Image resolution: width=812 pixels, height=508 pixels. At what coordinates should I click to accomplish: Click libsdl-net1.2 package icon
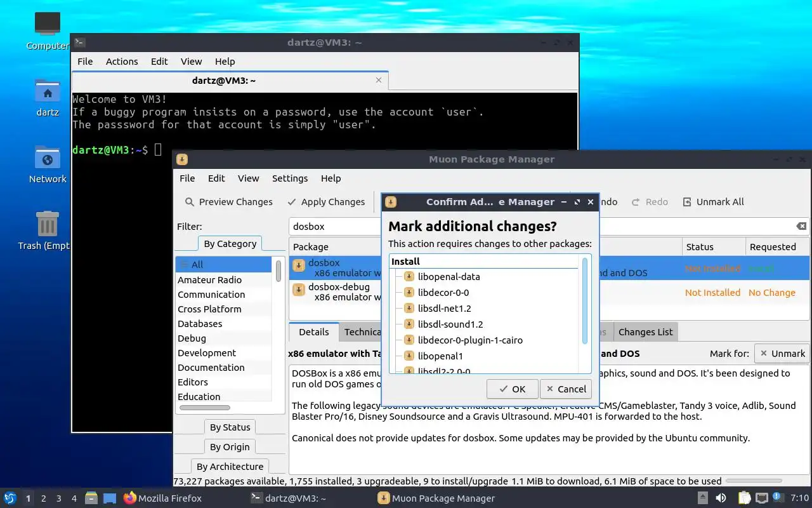tap(409, 309)
